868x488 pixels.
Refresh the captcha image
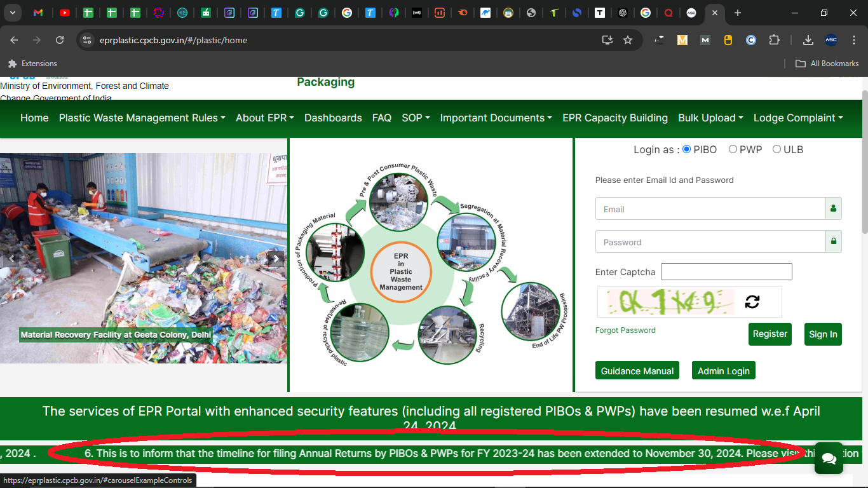click(753, 302)
